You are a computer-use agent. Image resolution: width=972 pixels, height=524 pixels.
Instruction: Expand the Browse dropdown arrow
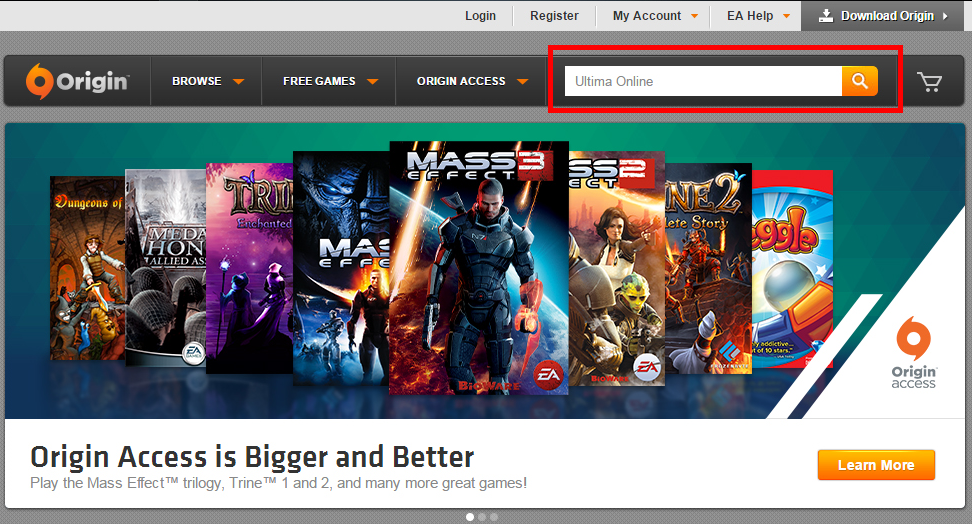[238, 81]
